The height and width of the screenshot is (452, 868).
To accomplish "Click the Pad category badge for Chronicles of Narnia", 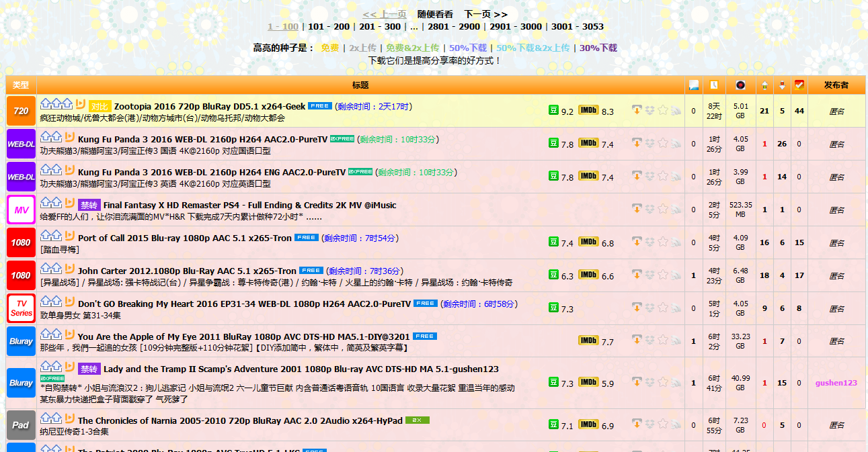I will pos(21,424).
